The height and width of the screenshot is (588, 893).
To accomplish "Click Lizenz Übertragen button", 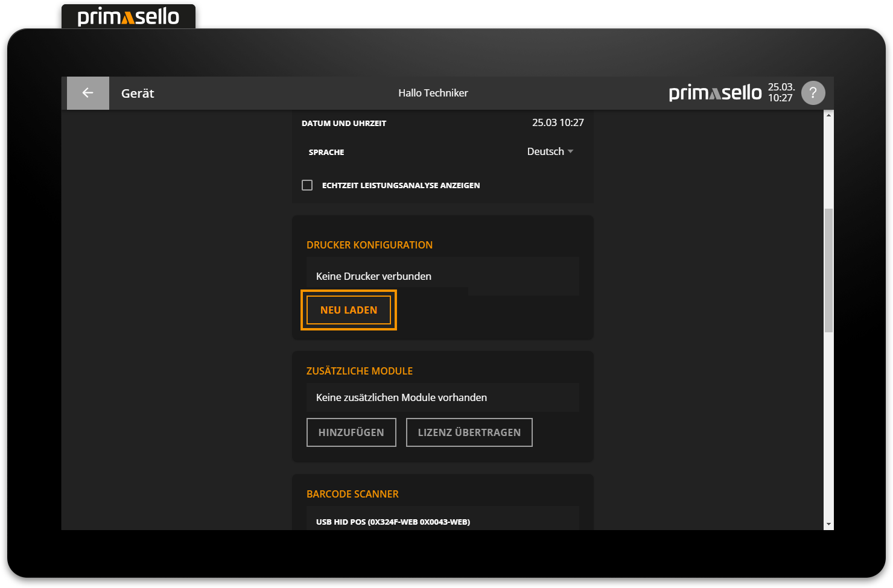I will pyautogui.click(x=469, y=432).
